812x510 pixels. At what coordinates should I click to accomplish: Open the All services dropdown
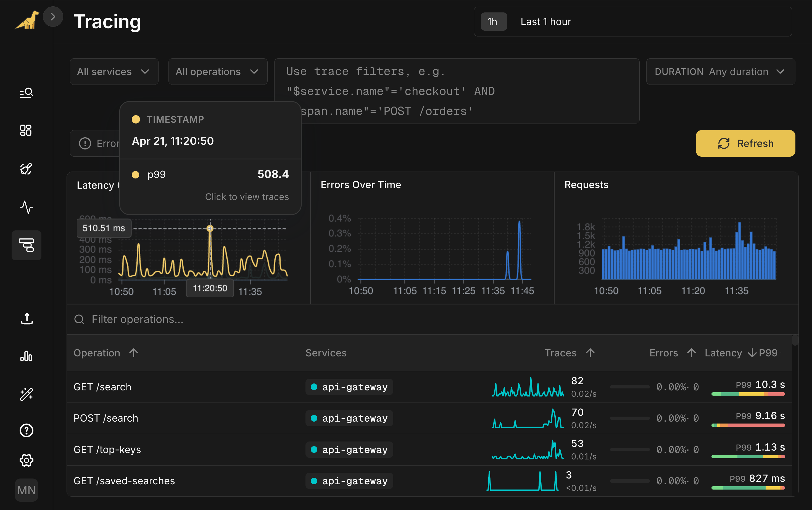(x=114, y=72)
